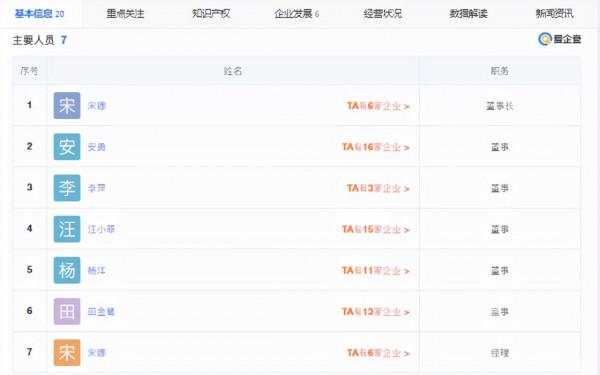
Task: Open the name link beside the 田 avatar
Action: [101, 311]
